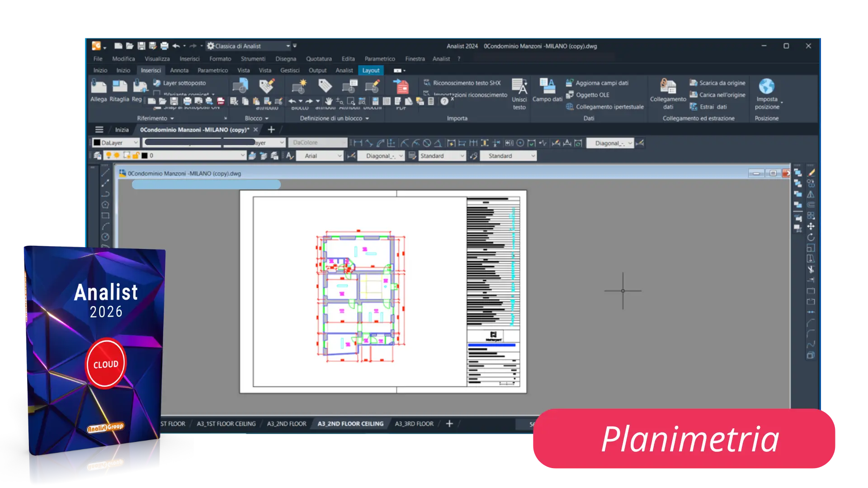
Task: Open the Campo dati tool
Action: coord(547,86)
